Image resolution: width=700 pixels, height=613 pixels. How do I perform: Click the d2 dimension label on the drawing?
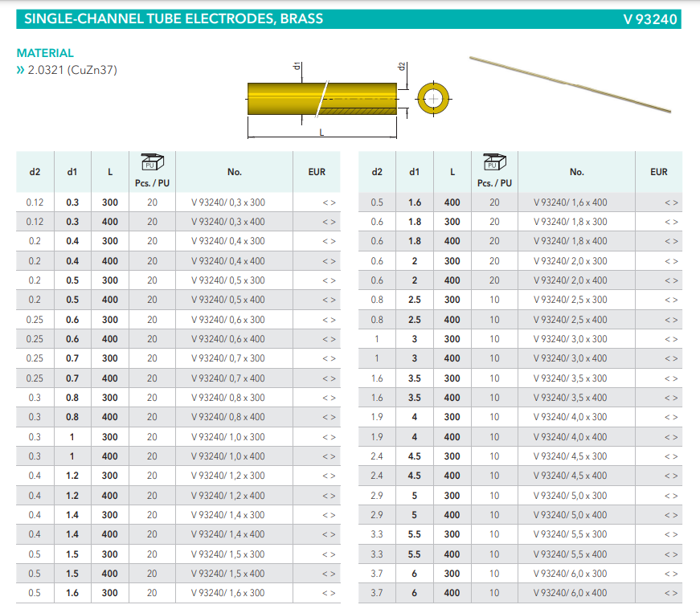coord(402,68)
